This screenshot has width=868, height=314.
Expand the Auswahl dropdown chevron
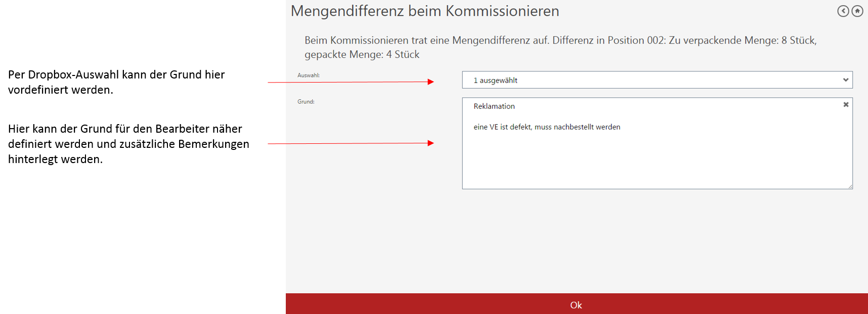point(845,80)
